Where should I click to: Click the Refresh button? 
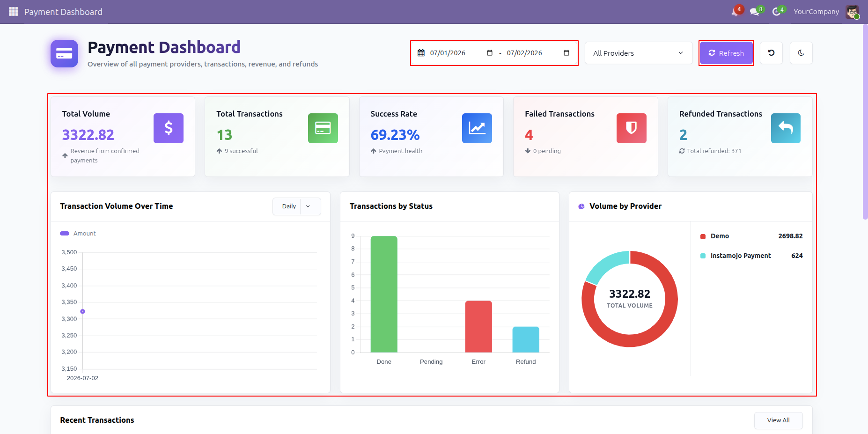click(x=726, y=53)
